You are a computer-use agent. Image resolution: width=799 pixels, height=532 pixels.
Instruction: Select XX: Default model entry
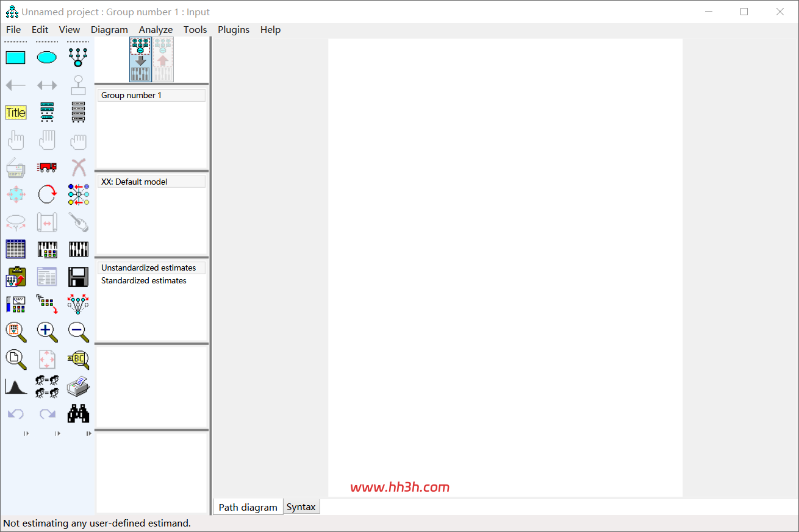[151, 182]
